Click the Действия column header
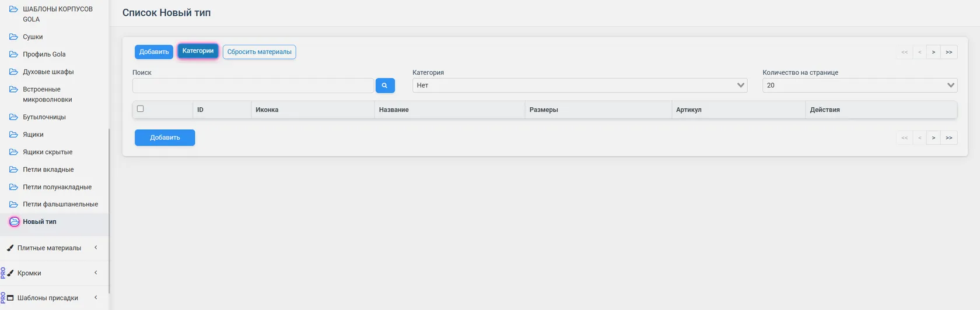Screen dimensions: 980x310 (x=881, y=110)
